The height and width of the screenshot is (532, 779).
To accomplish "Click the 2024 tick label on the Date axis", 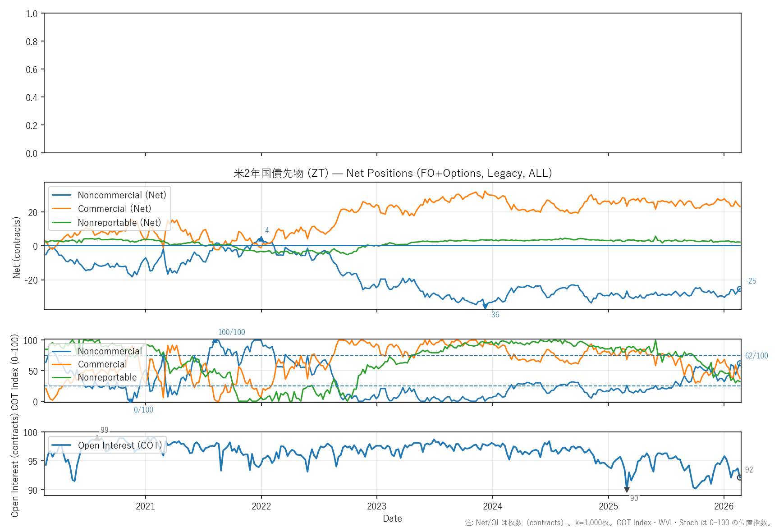I will [x=492, y=506].
